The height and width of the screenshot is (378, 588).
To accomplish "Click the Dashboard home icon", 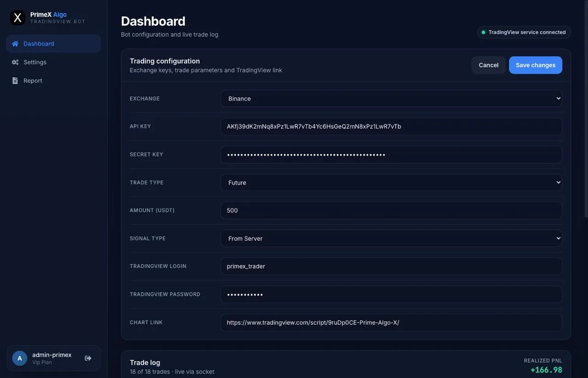I will click(x=15, y=44).
